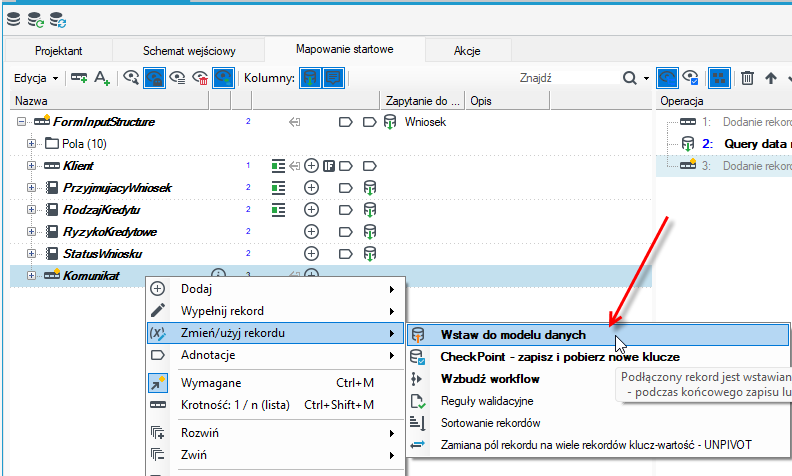The height and width of the screenshot is (476, 792).
Task: Click the trash delete icon in operations toolbar
Action: tap(748, 78)
